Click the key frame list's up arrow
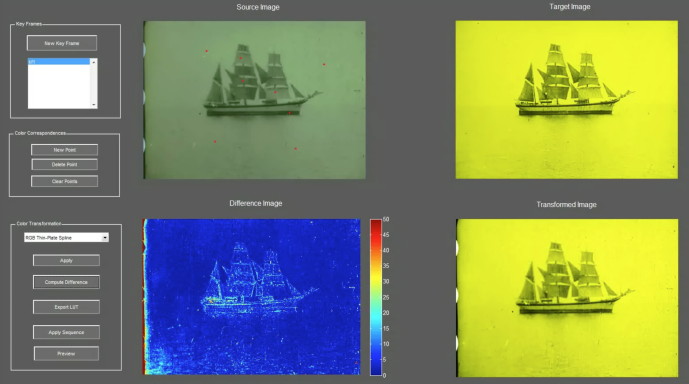This screenshot has width=689, height=384. [x=94, y=62]
